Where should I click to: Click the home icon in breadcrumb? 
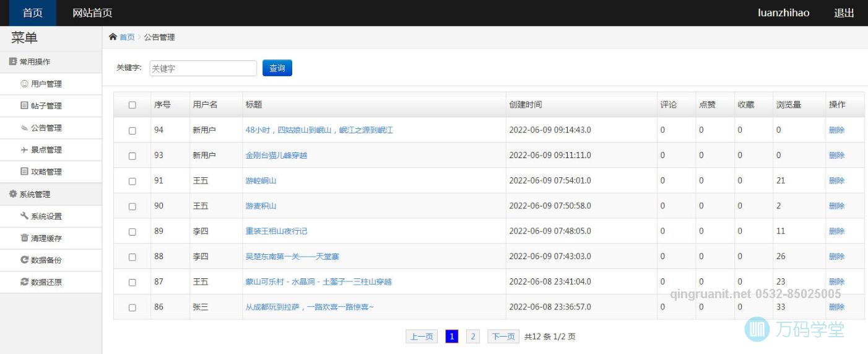pyautogui.click(x=113, y=37)
